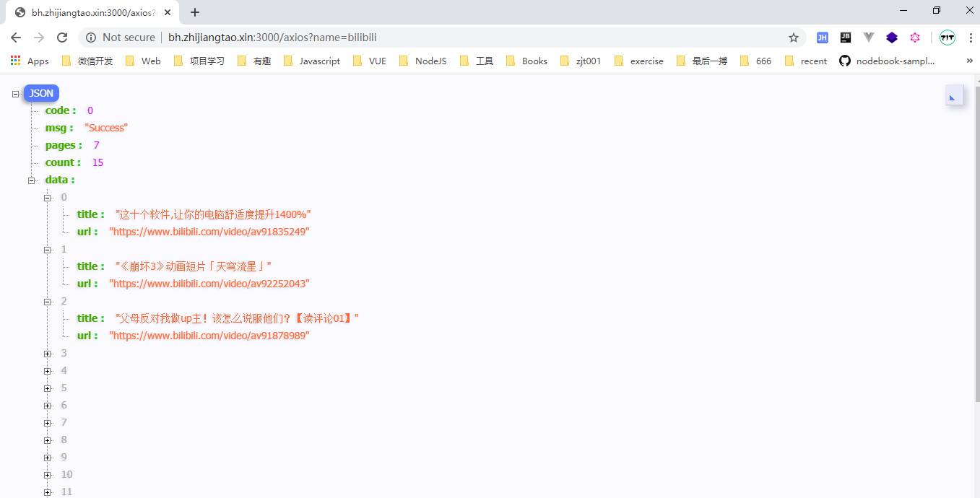Bookmark this page with the star
980x498 pixels.
pos(794,38)
